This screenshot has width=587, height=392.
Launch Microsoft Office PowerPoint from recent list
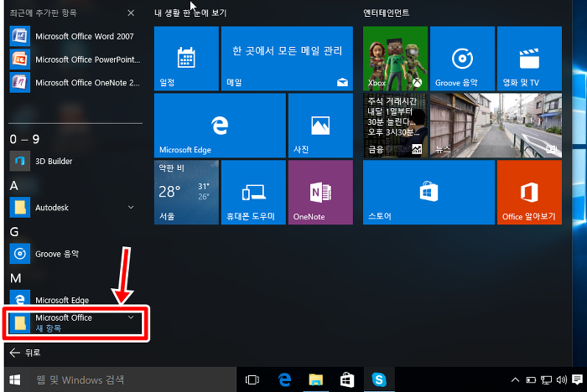pos(75,59)
